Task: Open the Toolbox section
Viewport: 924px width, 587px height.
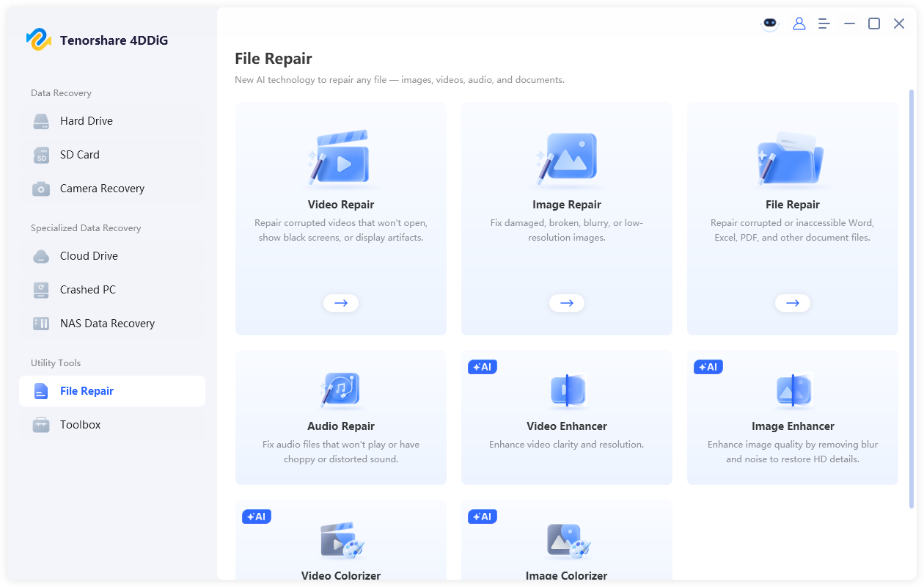Action: click(112, 425)
